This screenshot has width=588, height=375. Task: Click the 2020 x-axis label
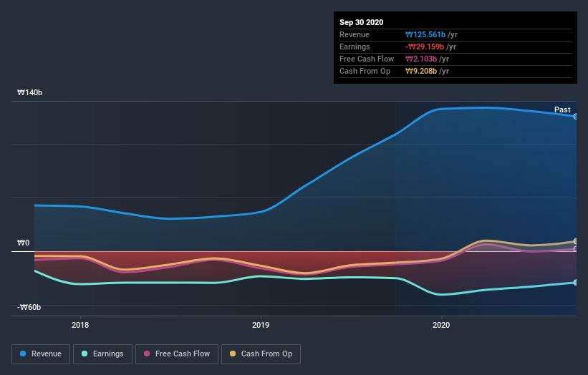click(441, 325)
